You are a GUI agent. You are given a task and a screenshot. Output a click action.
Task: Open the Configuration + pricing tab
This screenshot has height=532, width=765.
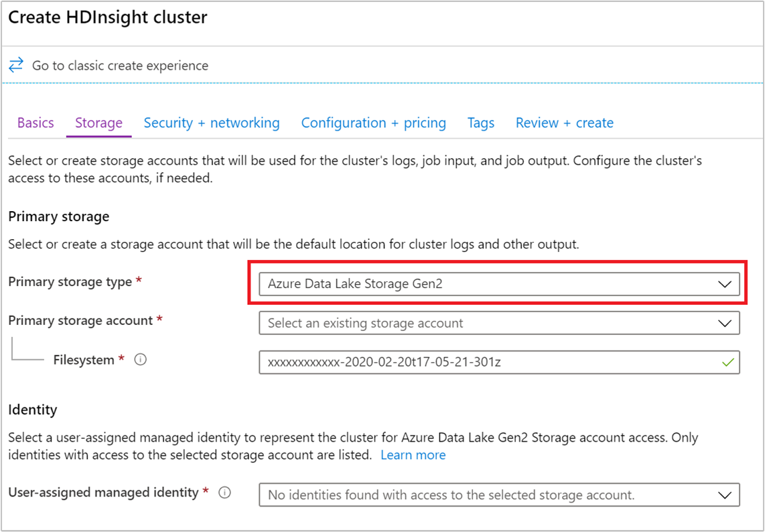pyautogui.click(x=373, y=123)
